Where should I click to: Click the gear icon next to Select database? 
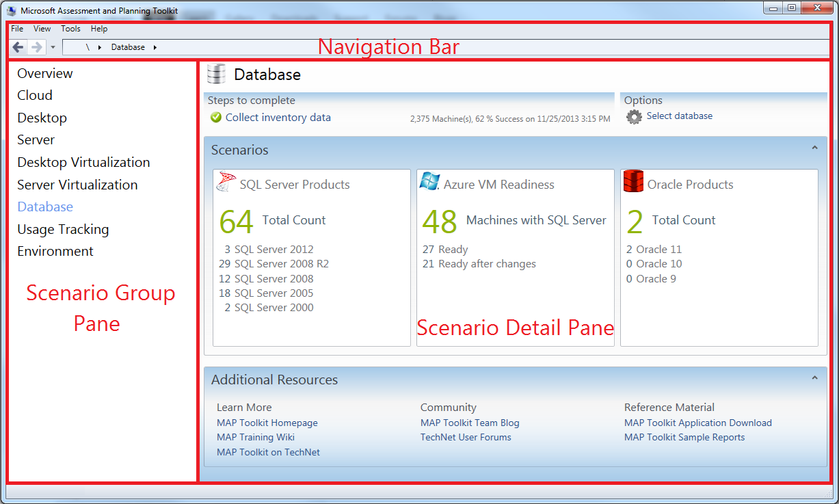pos(635,117)
